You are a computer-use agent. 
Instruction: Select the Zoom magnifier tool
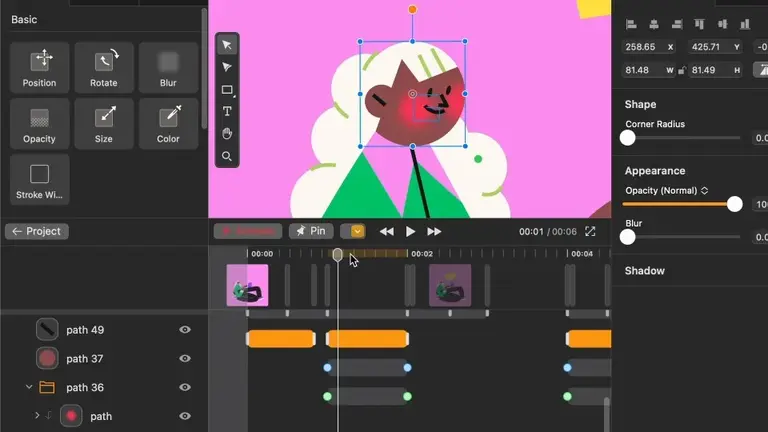tap(227, 156)
